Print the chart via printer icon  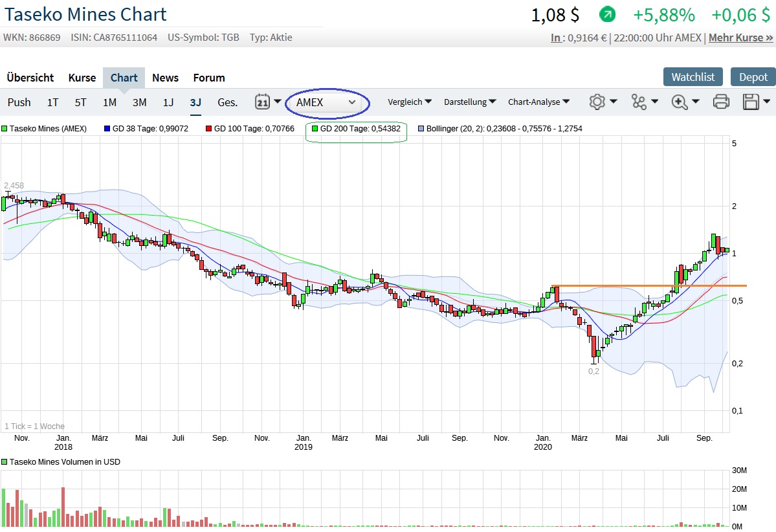720,102
